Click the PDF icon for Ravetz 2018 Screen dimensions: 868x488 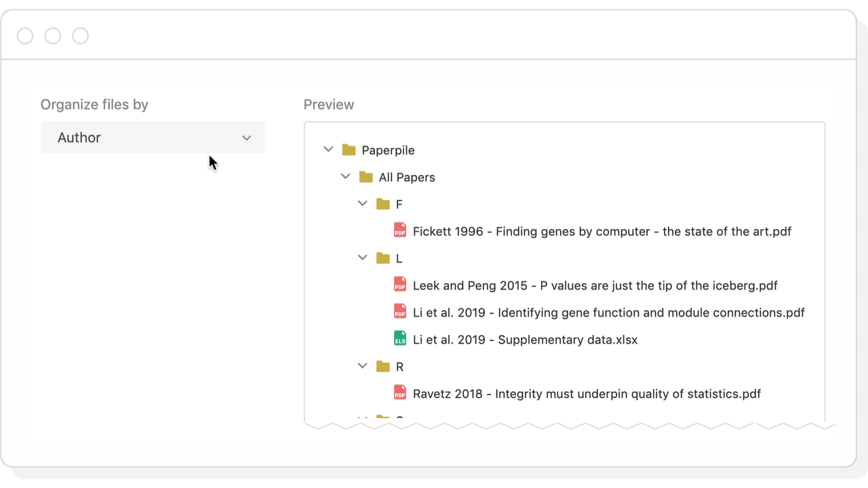[x=399, y=393]
